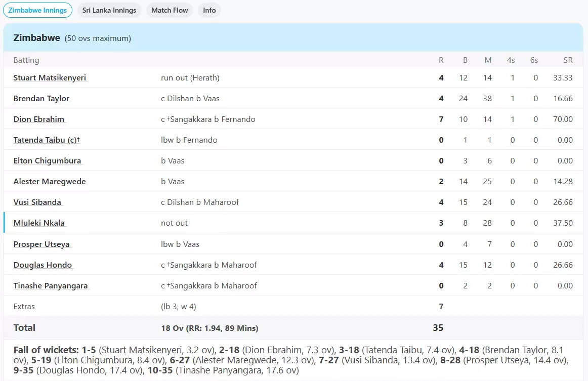Switch to the Sri Lanka Innings tab

click(109, 10)
